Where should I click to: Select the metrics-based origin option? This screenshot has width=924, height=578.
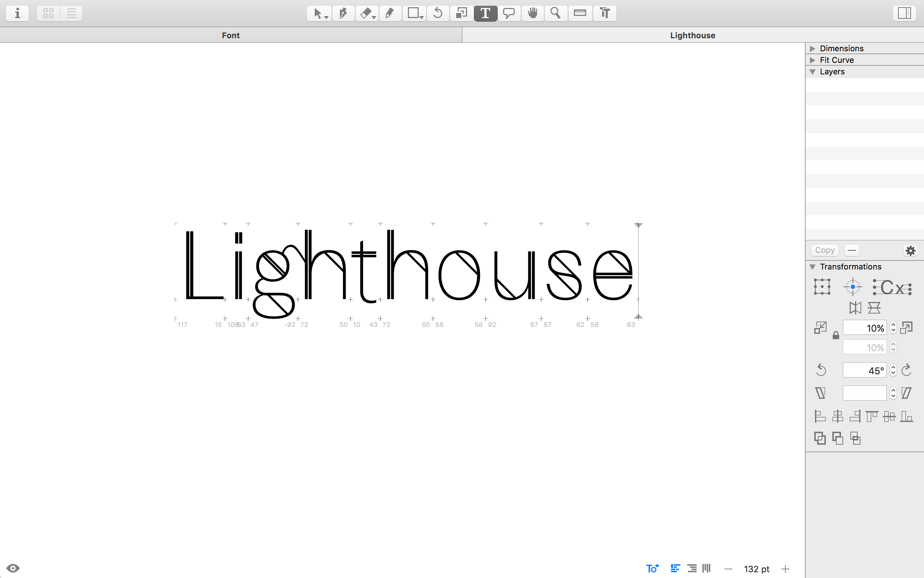coord(892,287)
